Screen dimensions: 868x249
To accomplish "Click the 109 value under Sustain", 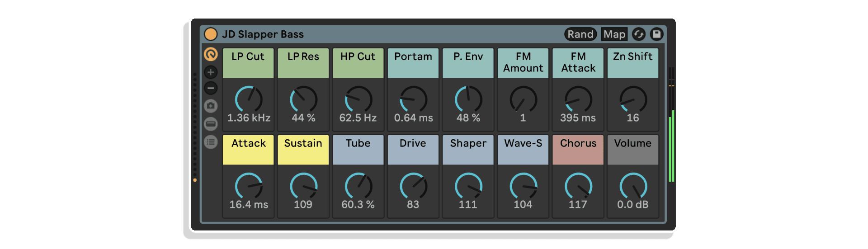I will coord(303,205).
